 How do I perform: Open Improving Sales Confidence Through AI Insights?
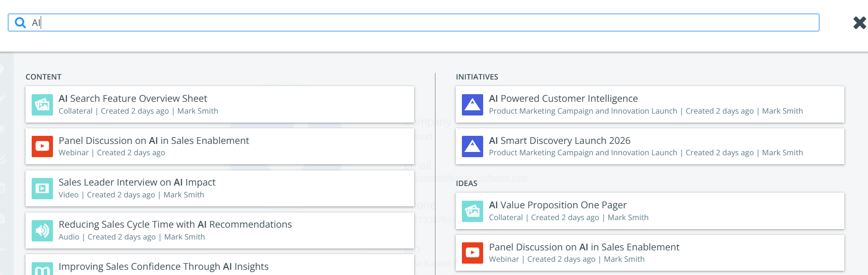tap(163, 266)
